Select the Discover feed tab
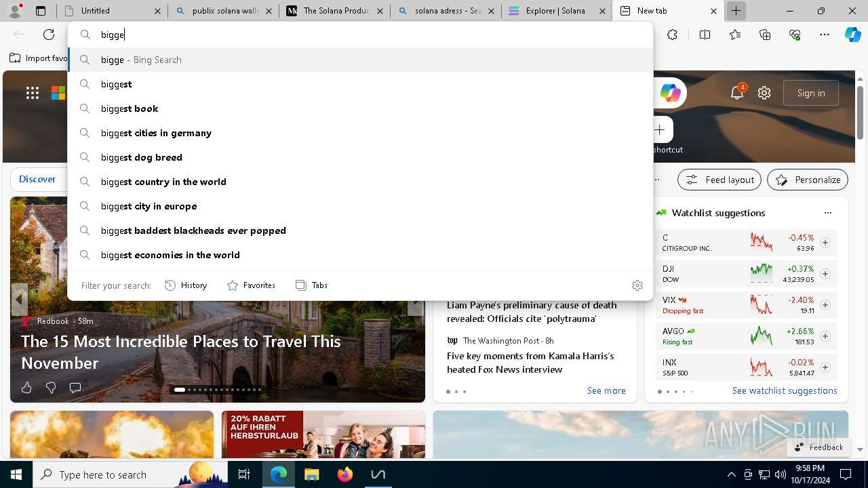Image resolution: width=868 pixels, height=488 pixels. click(37, 179)
